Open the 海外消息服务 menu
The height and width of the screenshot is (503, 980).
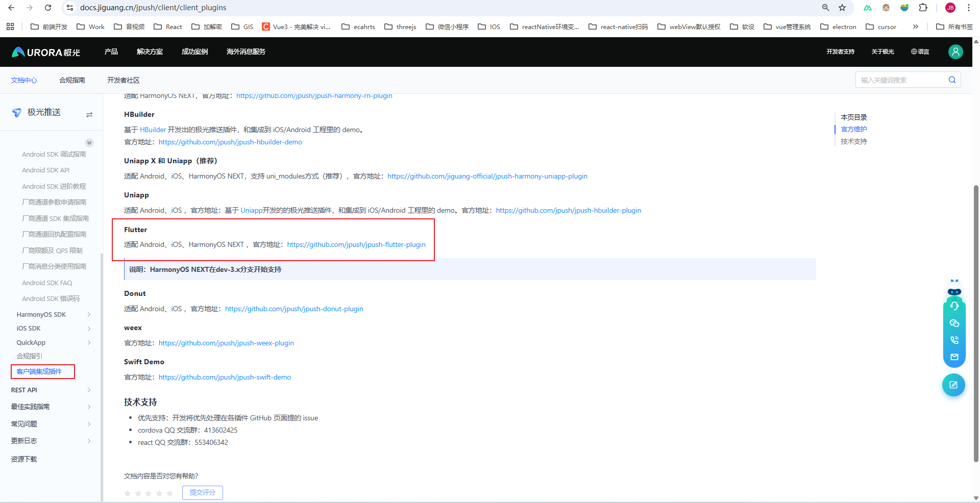click(x=246, y=52)
